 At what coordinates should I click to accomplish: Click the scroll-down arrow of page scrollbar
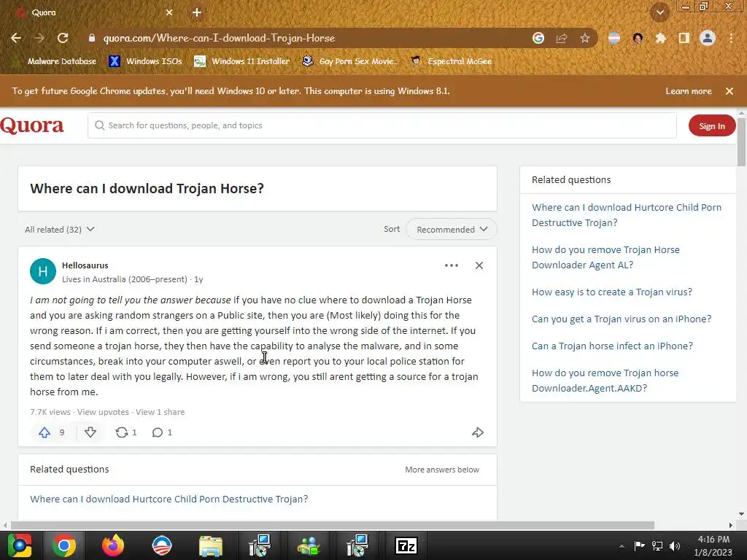tap(741, 514)
